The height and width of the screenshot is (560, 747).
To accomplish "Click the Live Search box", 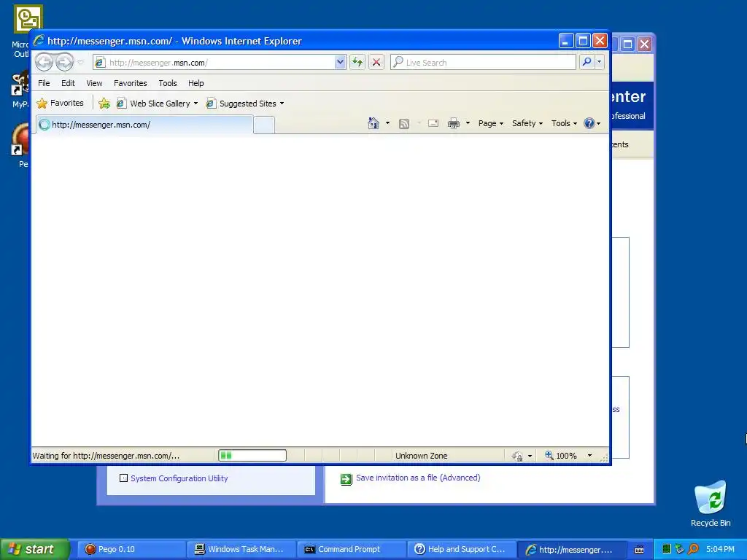I will pos(483,63).
